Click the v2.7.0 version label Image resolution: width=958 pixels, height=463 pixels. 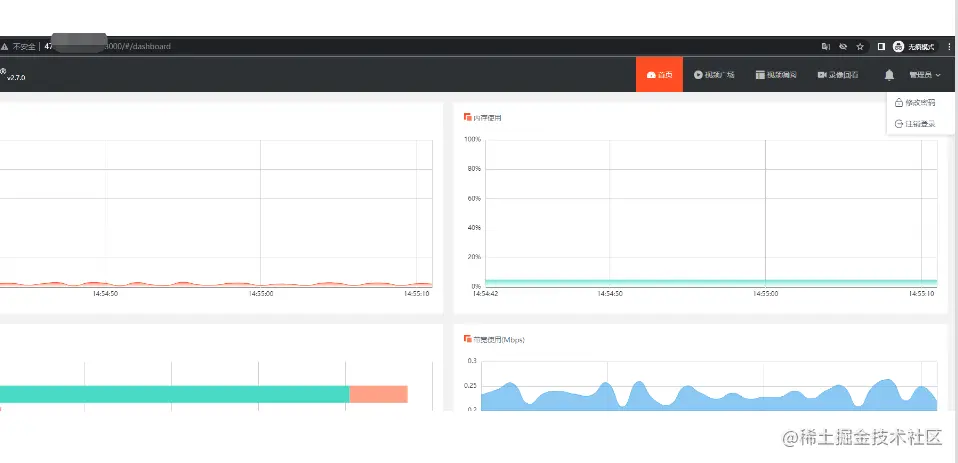16,78
